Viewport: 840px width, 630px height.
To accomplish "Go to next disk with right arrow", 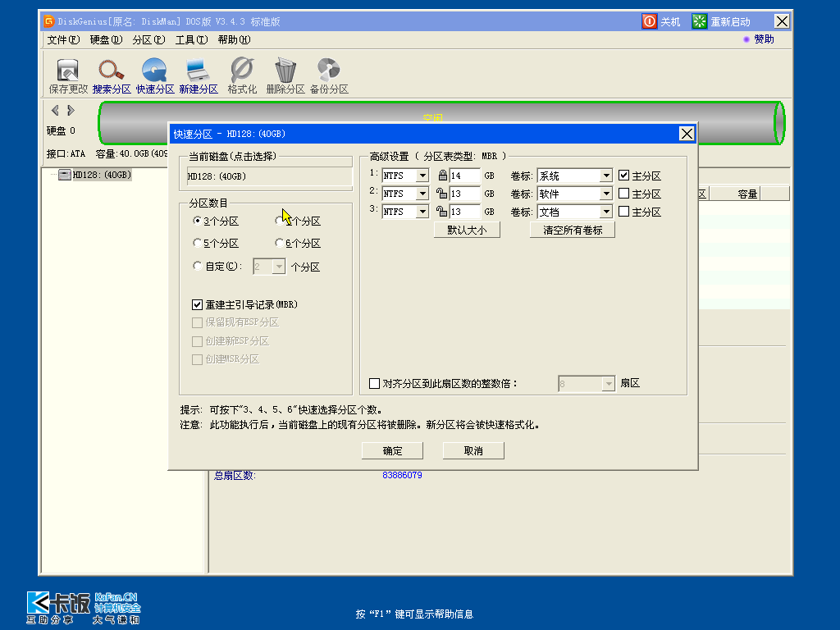I will point(71,111).
